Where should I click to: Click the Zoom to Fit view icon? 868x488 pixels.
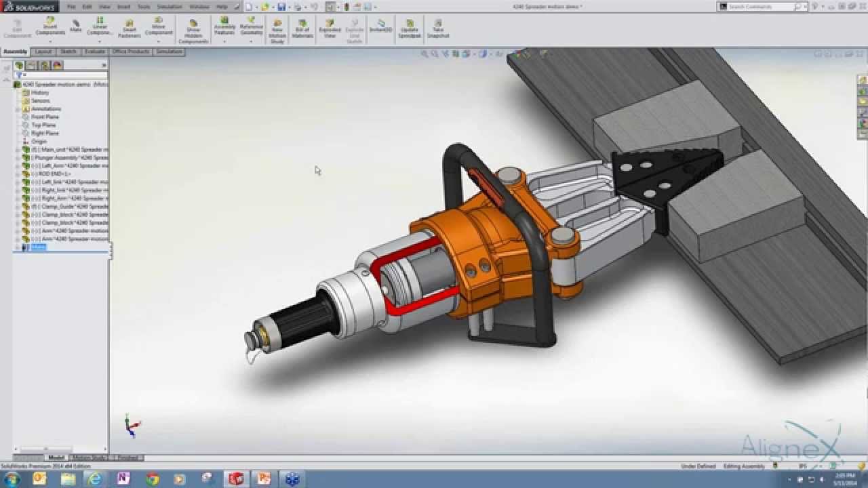pyautogui.click(x=425, y=54)
